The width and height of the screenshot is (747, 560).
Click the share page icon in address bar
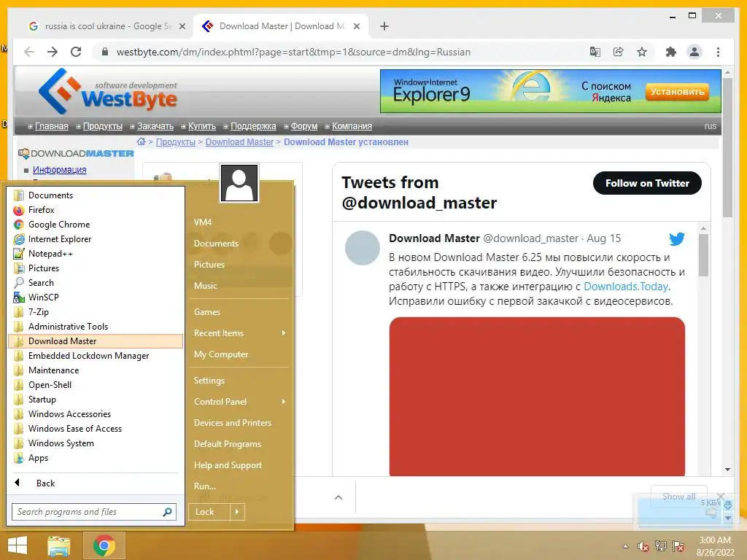pos(619,52)
